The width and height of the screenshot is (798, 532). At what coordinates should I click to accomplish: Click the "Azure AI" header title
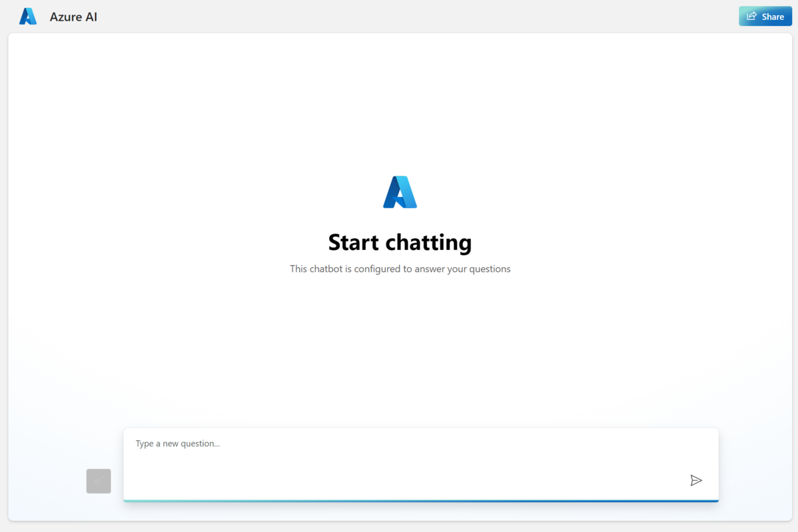tap(73, 17)
